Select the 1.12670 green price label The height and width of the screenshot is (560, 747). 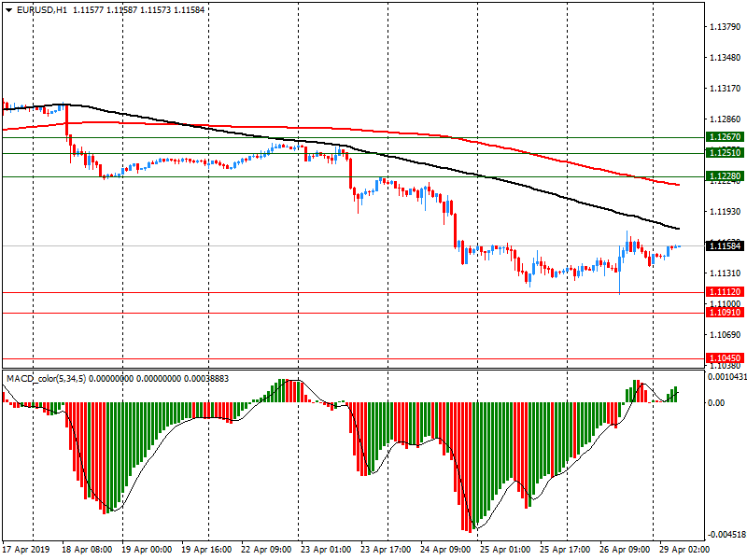[725, 137]
